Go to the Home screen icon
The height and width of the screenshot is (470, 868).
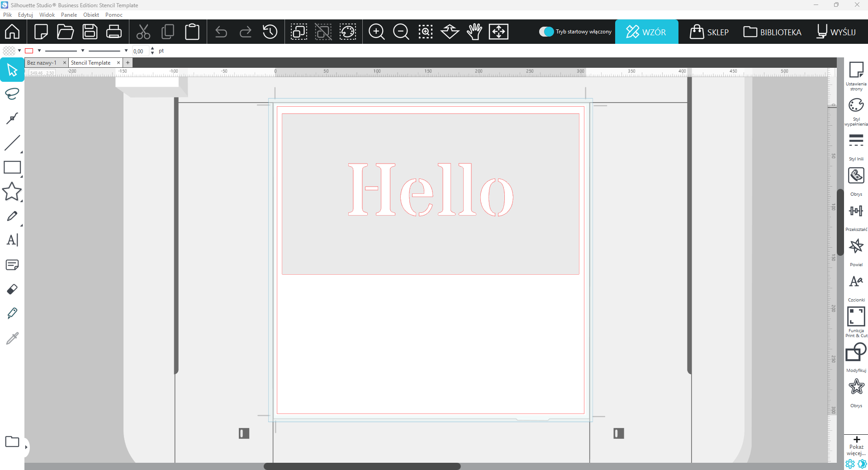(12, 32)
